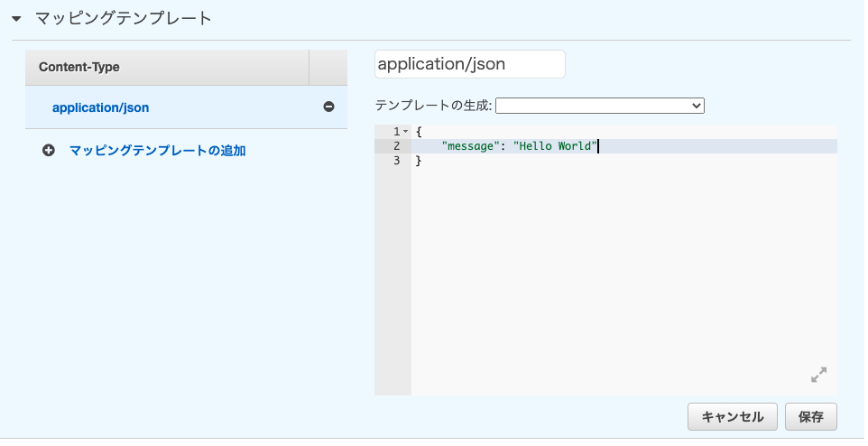Click the Content-Type column header
This screenshot has width=868, height=446.
coord(167,68)
